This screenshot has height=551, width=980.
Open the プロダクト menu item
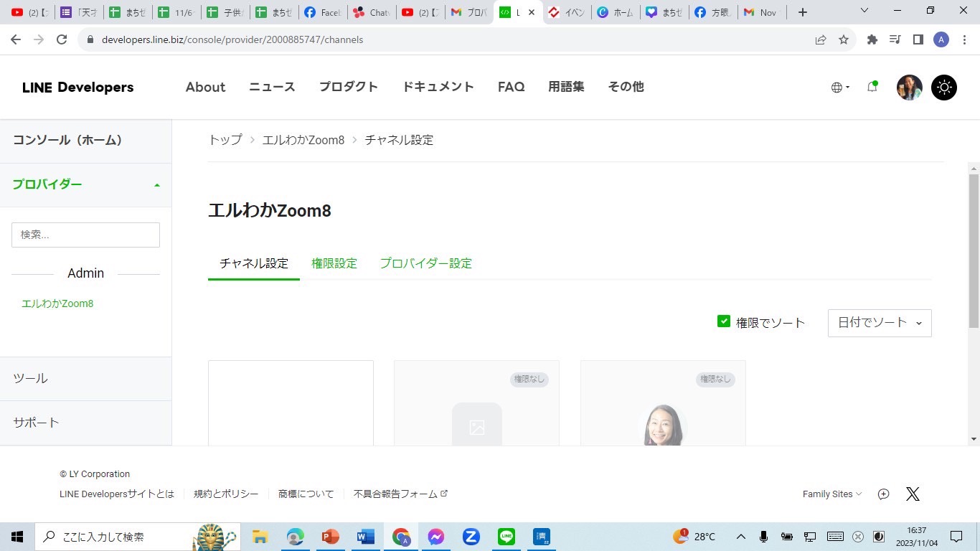[349, 87]
